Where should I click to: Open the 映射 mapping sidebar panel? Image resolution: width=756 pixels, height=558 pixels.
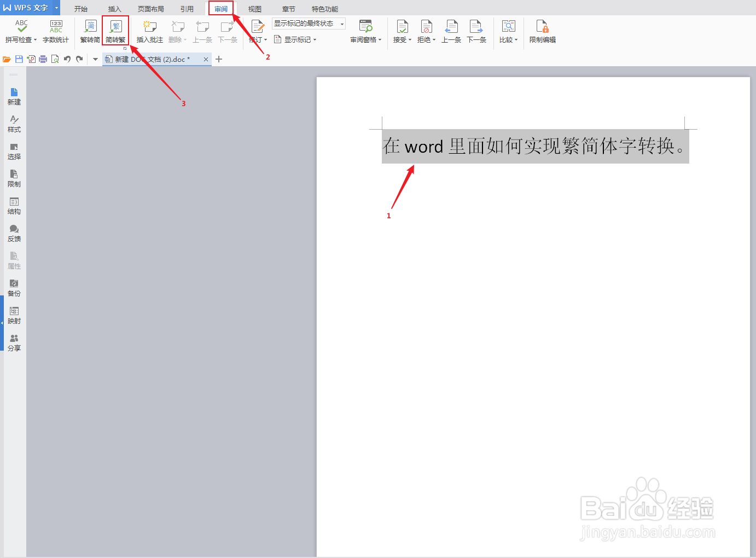[14, 316]
